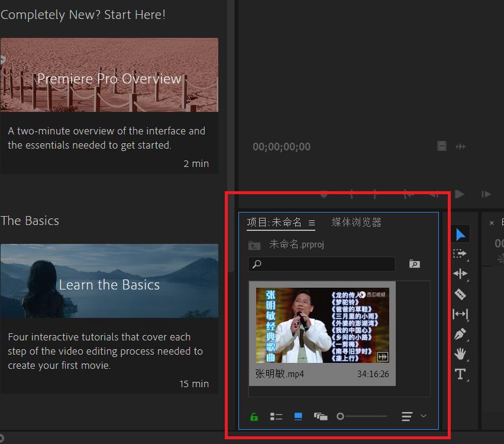
Task: Expand the sort icons dropdown chevron
Action: 424,416
